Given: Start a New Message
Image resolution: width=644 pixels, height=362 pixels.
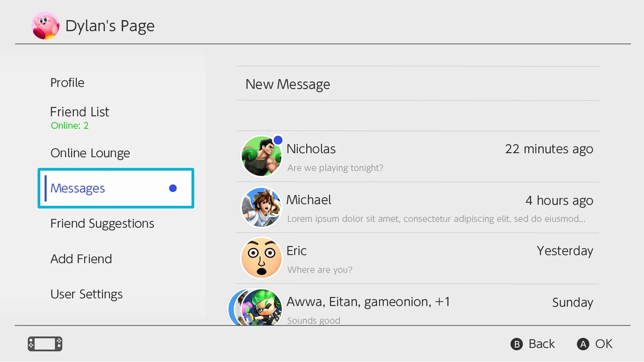Looking at the screenshot, I should coord(418,84).
